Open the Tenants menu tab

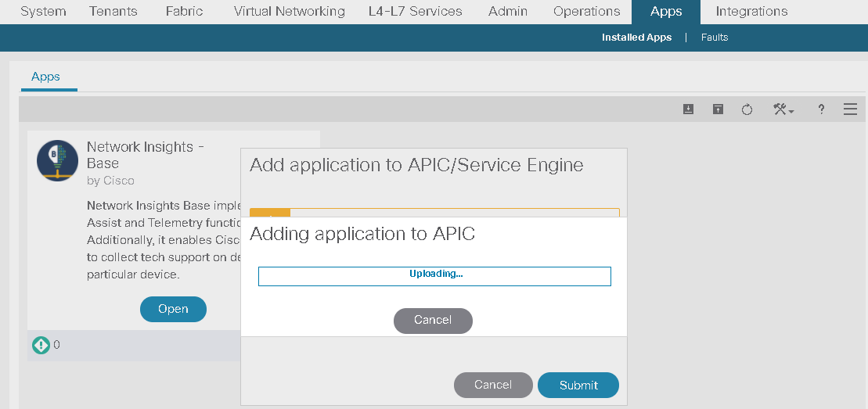pyautogui.click(x=114, y=12)
